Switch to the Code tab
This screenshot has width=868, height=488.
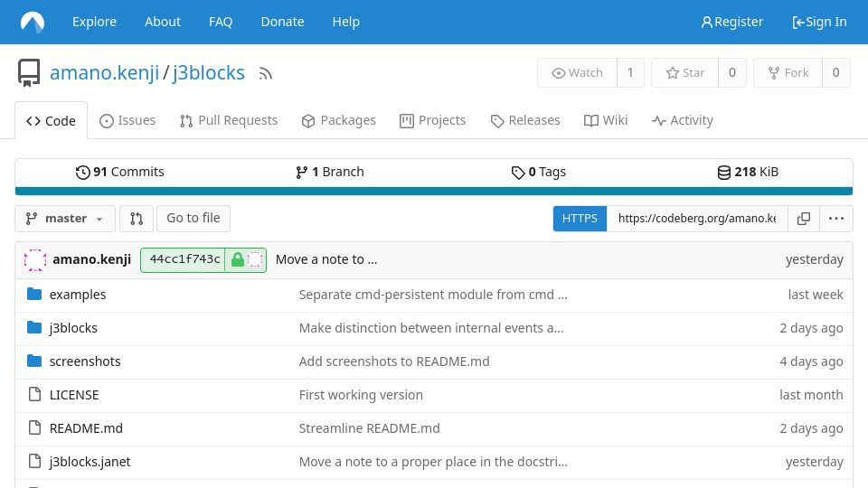point(51,120)
